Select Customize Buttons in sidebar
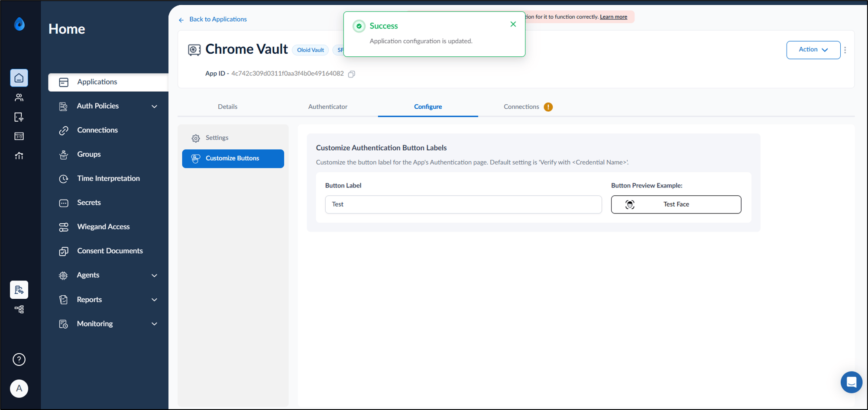The height and width of the screenshot is (410, 868). point(233,158)
